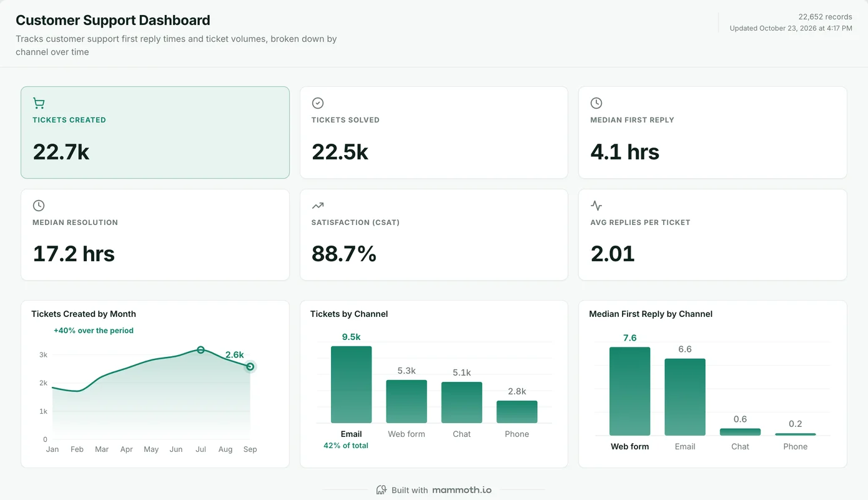Screen dimensions: 868x500
Task: Click the '22,652 records' text
Action: pyautogui.click(x=825, y=17)
